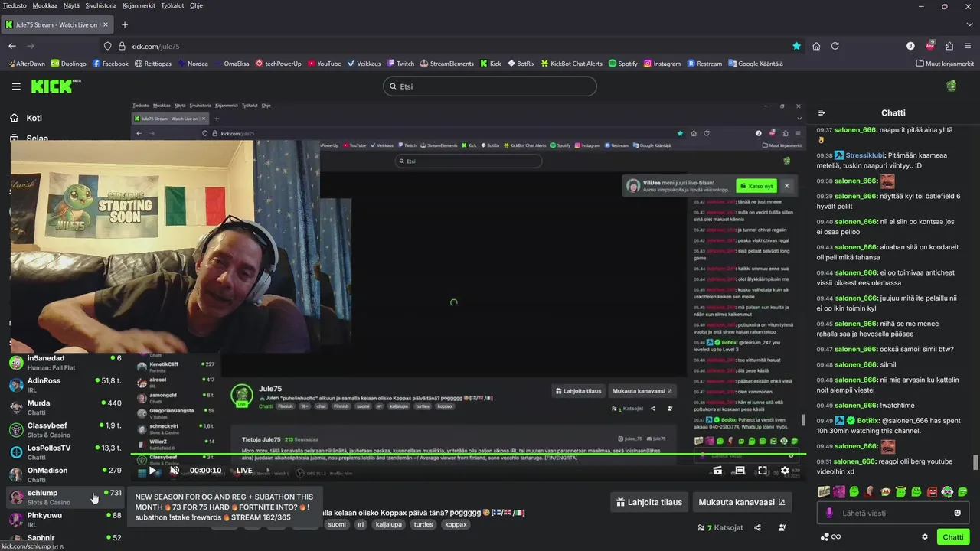Go back with browser back arrow
The height and width of the screenshot is (551, 980).
12,46
